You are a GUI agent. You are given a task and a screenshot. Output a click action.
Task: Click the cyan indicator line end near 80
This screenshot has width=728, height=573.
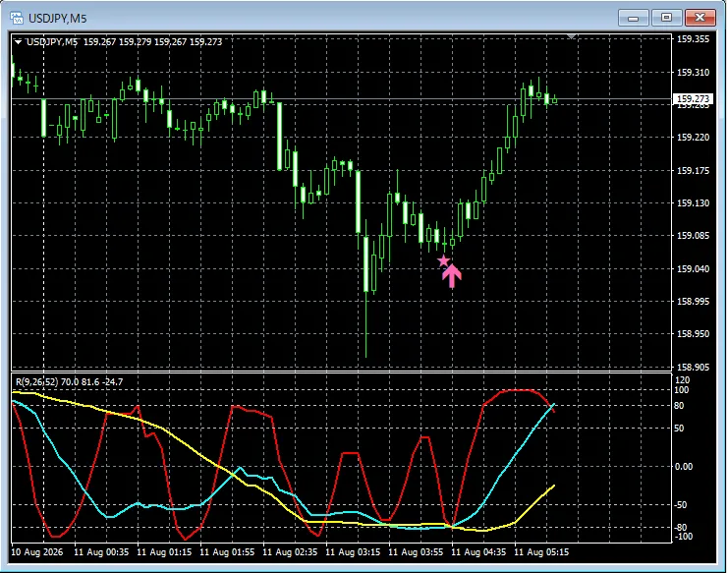[552, 405]
